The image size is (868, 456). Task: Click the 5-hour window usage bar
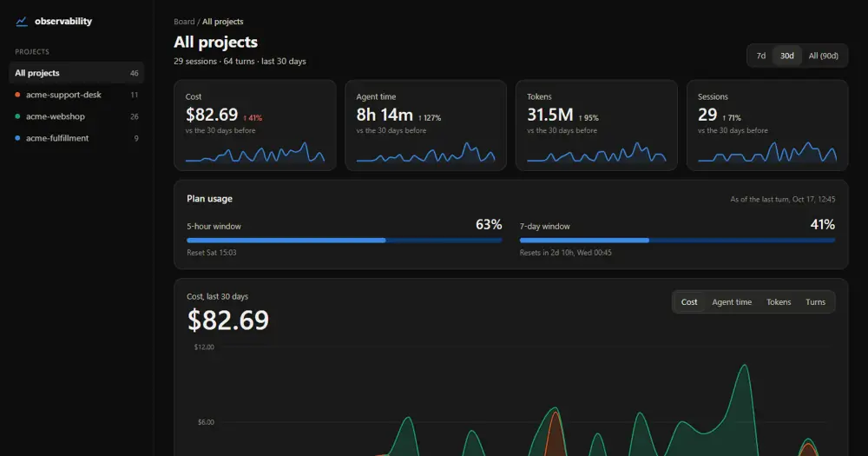click(345, 241)
